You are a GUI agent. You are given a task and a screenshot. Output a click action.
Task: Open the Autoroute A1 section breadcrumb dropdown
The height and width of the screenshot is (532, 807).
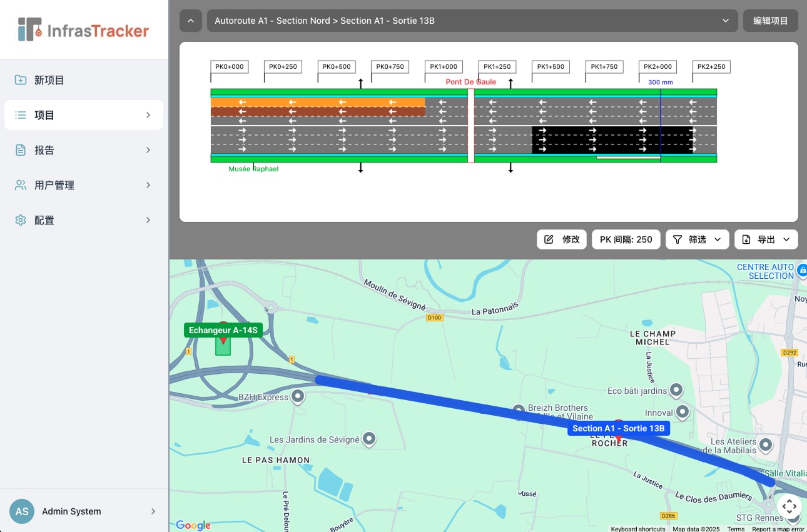coord(725,21)
